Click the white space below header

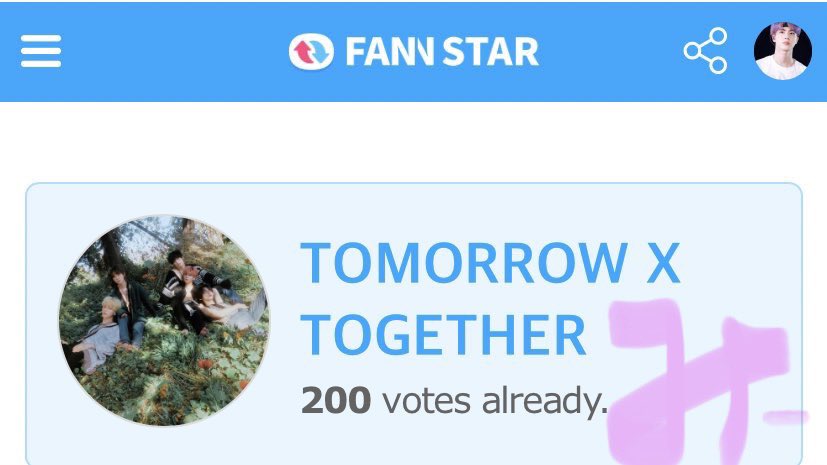click(414, 141)
